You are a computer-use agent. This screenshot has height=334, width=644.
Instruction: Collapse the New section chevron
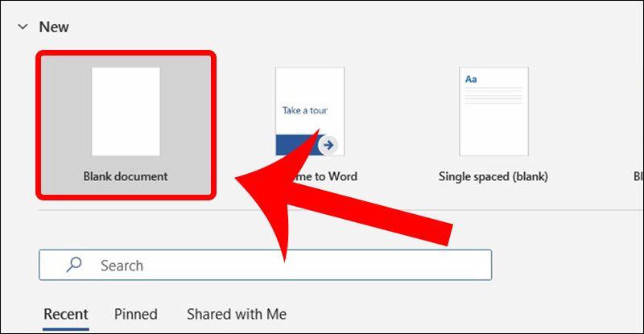pos(22,27)
